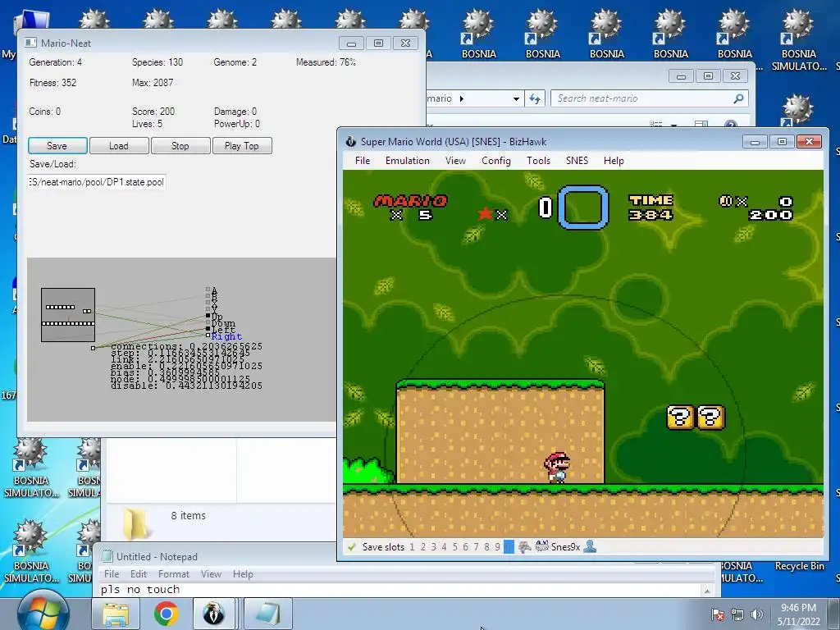Image resolution: width=840 pixels, height=630 pixels.
Task: Open Notepad View menu
Action: click(211, 573)
